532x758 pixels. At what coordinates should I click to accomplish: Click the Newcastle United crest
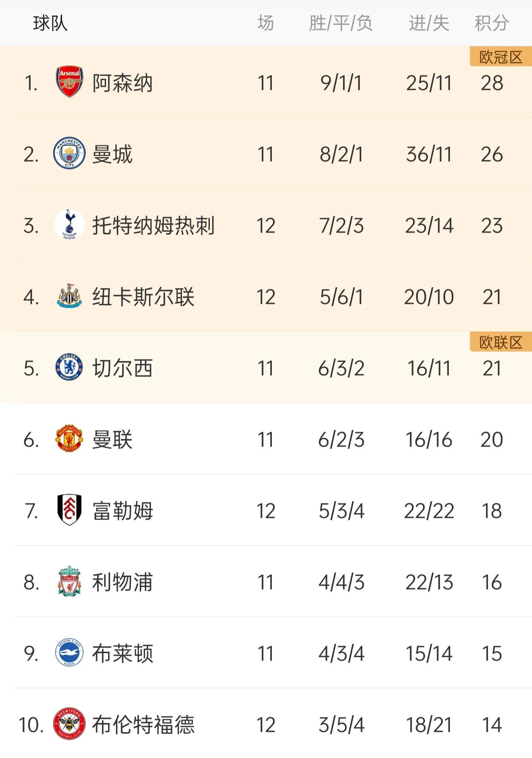pos(69,296)
